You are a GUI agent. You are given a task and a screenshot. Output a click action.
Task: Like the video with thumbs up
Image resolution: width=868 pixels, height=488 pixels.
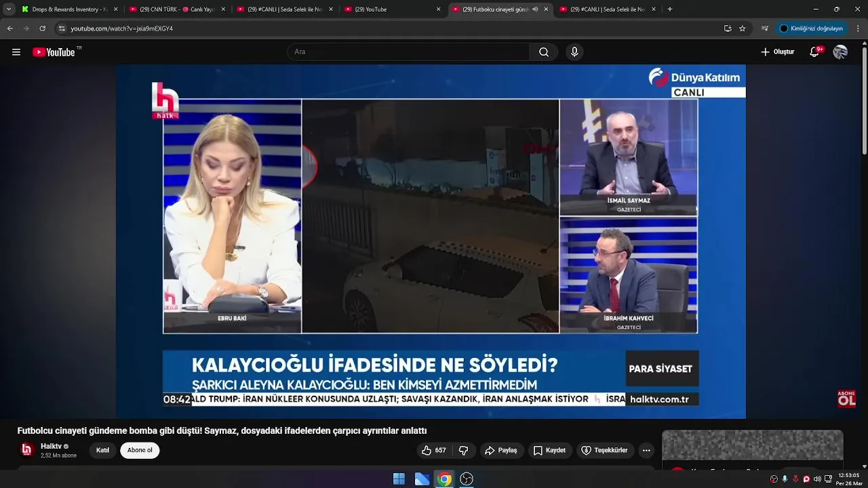pos(434,451)
